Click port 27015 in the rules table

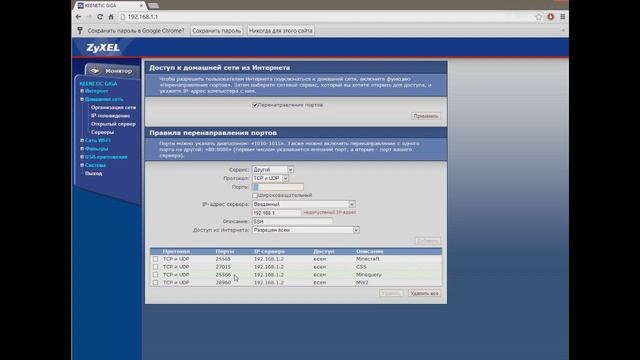[x=223, y=267]
